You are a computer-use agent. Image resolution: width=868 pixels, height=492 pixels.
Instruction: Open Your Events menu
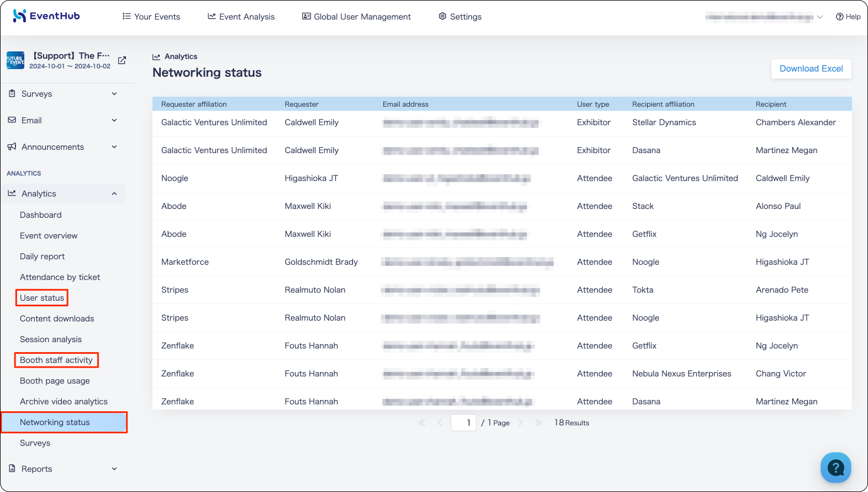151,17
